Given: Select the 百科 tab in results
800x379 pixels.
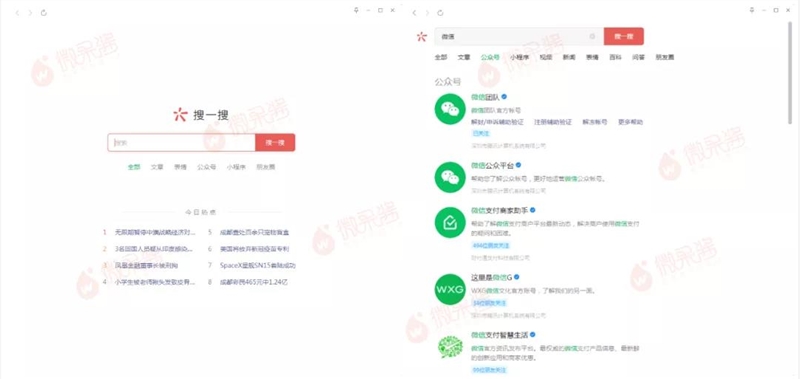Looking at the screenshot, I should (x=615, y=57).
